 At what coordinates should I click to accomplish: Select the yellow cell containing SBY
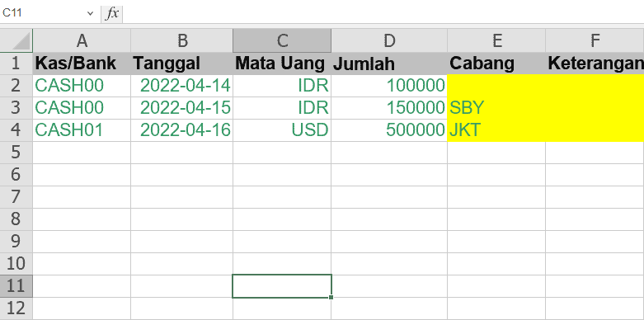click(496, 108)
